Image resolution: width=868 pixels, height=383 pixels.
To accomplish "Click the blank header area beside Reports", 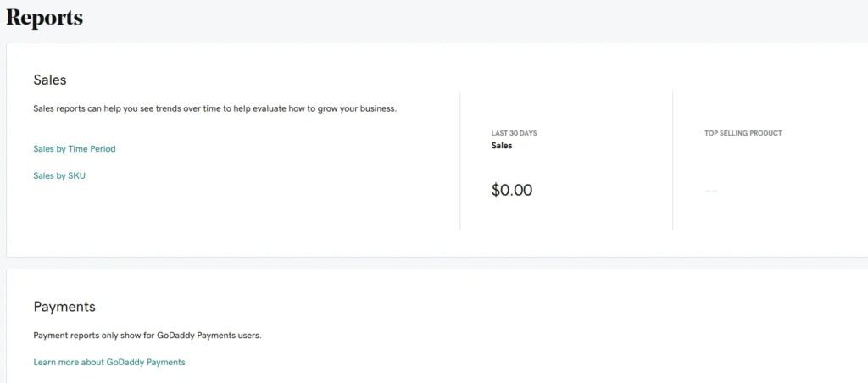I will (x=442, y=18).
